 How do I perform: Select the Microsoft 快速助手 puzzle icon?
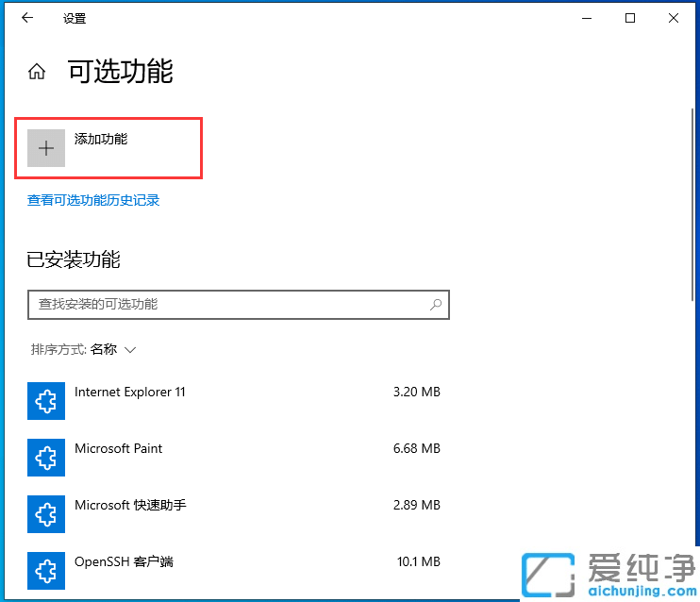(46, 514)
